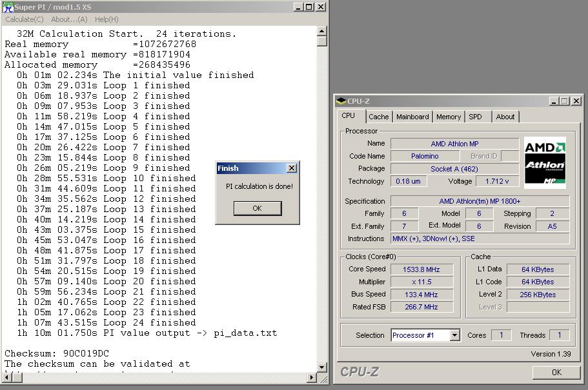588x390 pixels.
Task: Click the L1 Data value 64 KBytes
Action: tap(538, 269)
